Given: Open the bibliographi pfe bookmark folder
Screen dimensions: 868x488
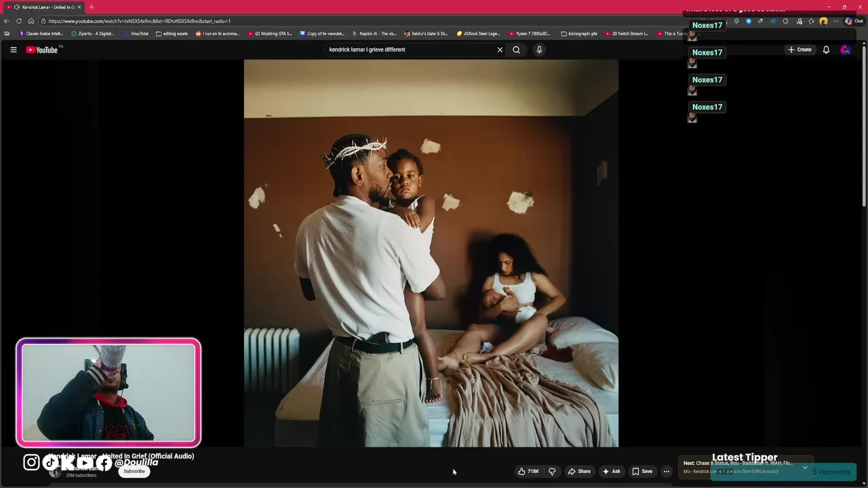Looking at the screenshot, I should pos(579,33).
